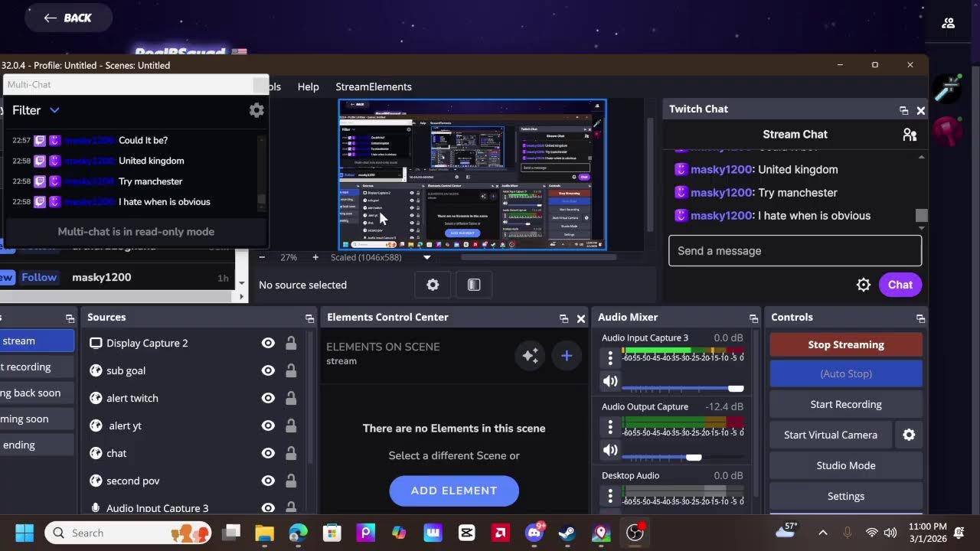Zoom out the preview with minus
This screenshot has width=980, height=551.
pyautogui.click(x=263, y=258)
